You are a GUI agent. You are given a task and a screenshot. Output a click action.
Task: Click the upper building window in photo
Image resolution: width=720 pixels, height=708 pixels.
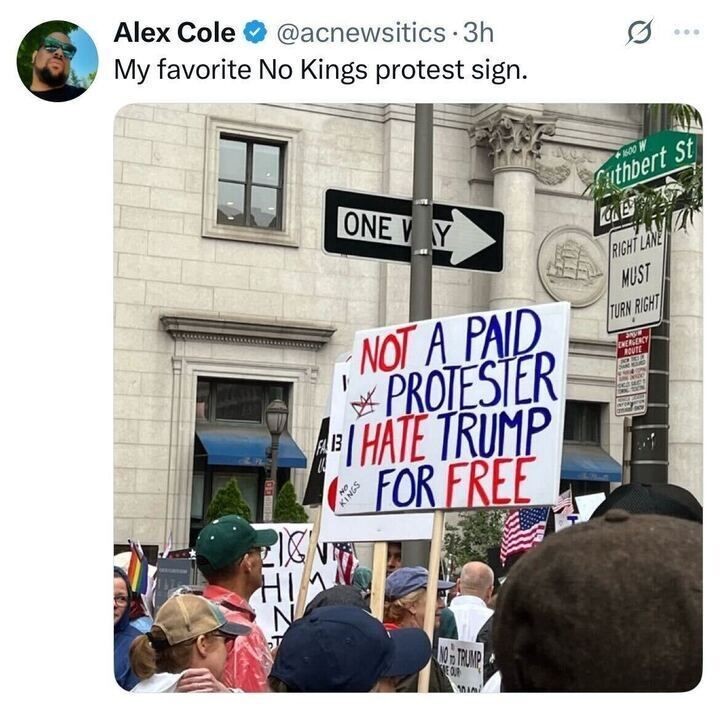coord(251,182)
